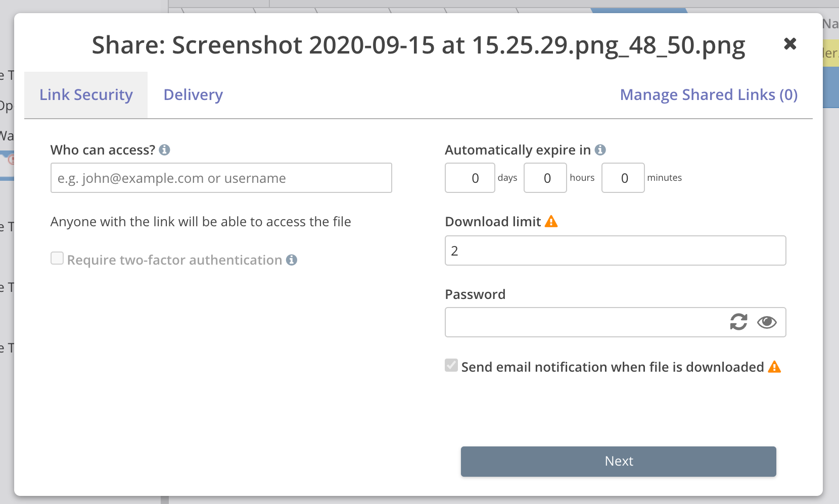839x504 pixels.
Task: Generate a random password with refresh icon
Action: click(x=738, y=322)
